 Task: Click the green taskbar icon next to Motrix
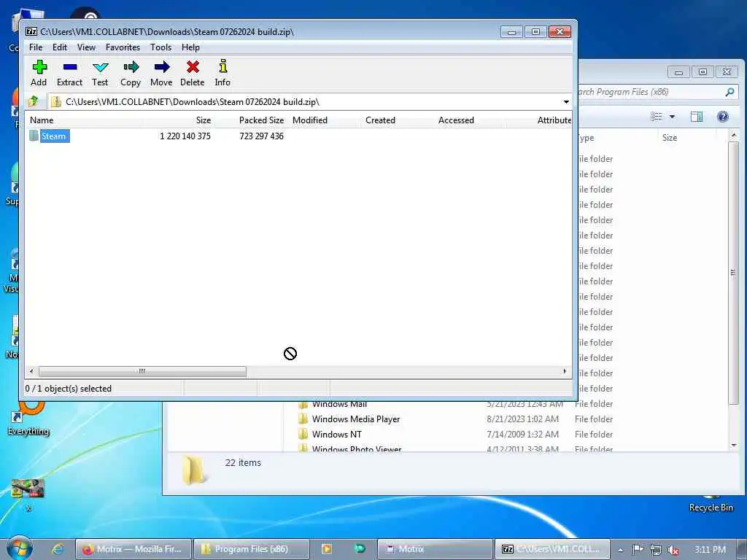(x=360, y=548)
